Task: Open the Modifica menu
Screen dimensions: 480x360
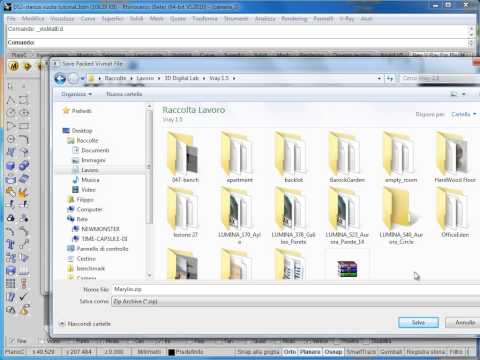Action: point(33,19)
